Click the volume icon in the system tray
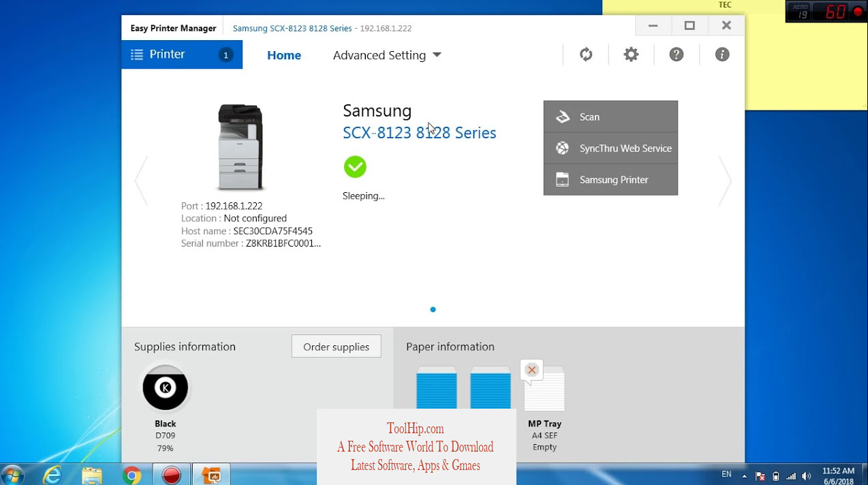Image resolution: width=868 pixels, height=485 pixels. coord(807,476)
